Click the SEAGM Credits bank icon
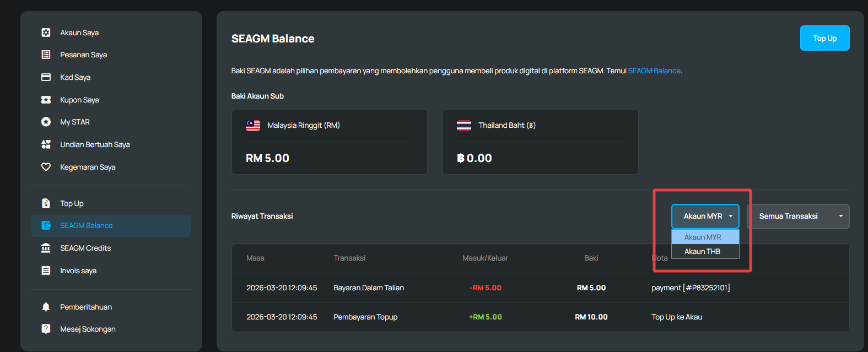 pyautogui.click(x=46, y=248)
